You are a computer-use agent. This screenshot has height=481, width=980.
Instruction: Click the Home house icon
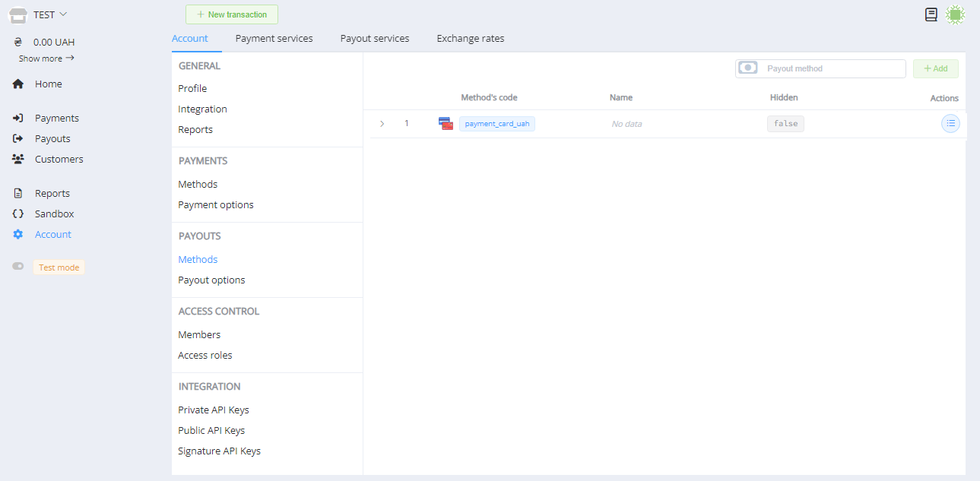pyautogui.click(x=18, y=84)
